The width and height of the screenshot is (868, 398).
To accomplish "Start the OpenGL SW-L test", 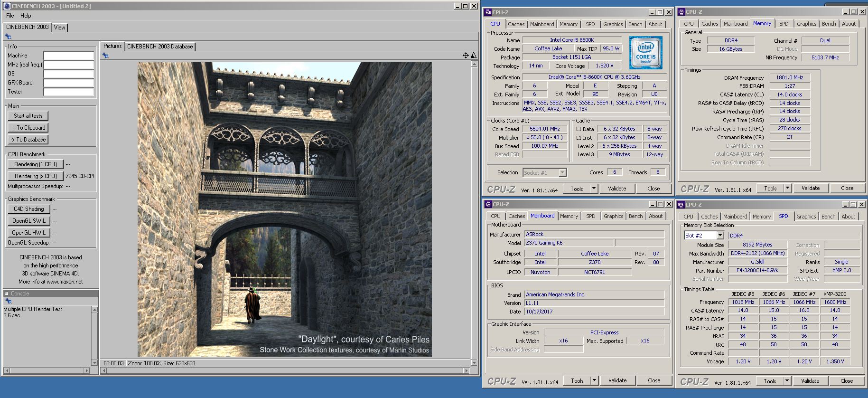I will pyautogui.click(x=29, y=221).
